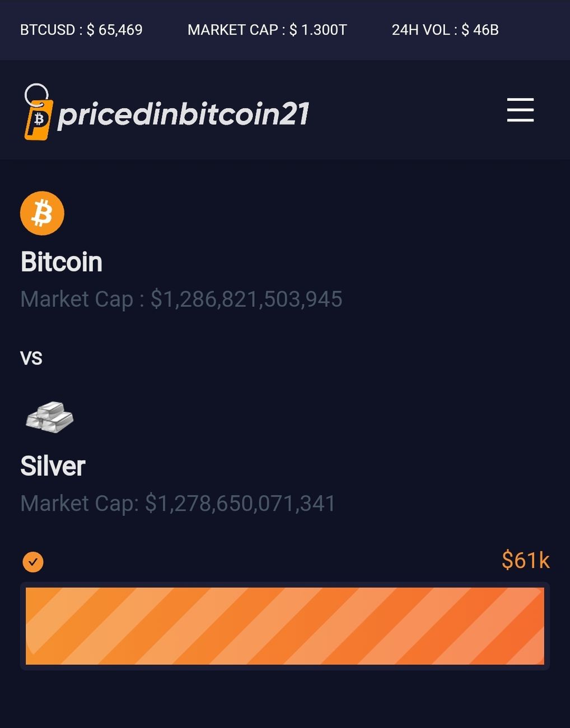Select the Bitcoin heading
This screenshot has width=570, height=728.
(62, 262)
